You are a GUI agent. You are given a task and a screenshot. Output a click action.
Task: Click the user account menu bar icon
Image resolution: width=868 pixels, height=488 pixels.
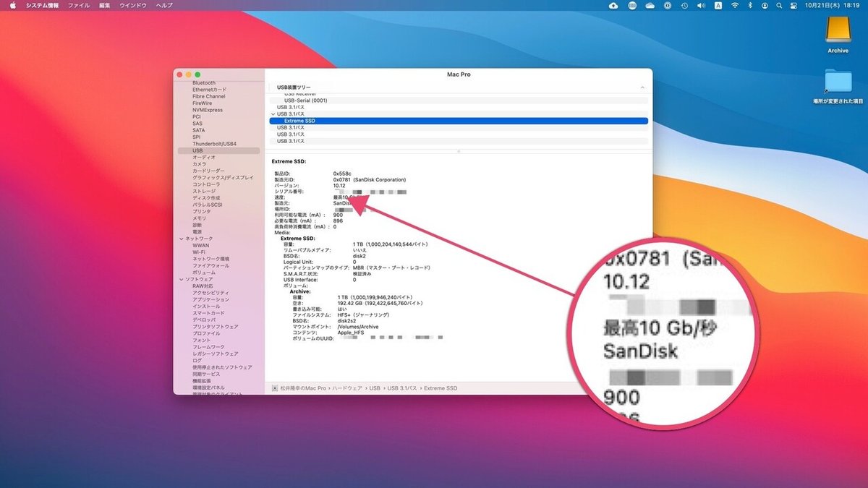click(x=765, y=5)
